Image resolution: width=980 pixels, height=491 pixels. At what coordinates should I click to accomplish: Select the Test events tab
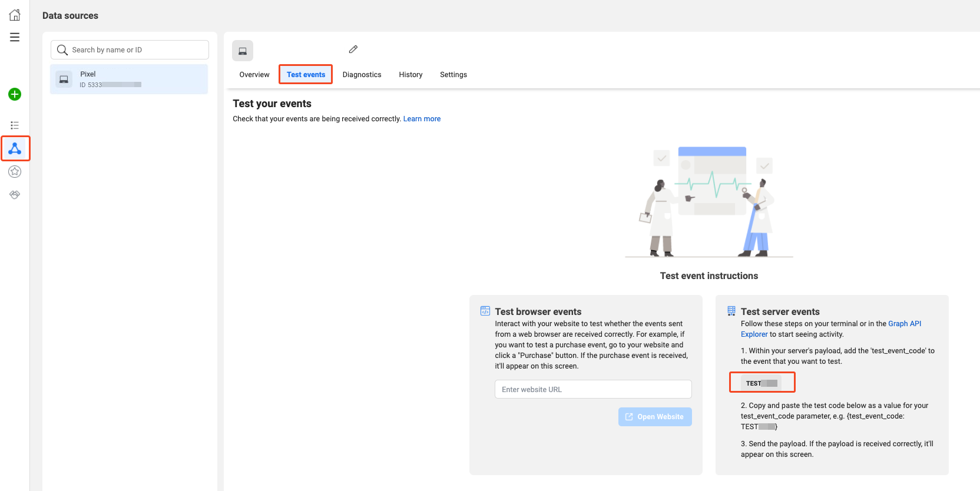click(x=306, y=75)
